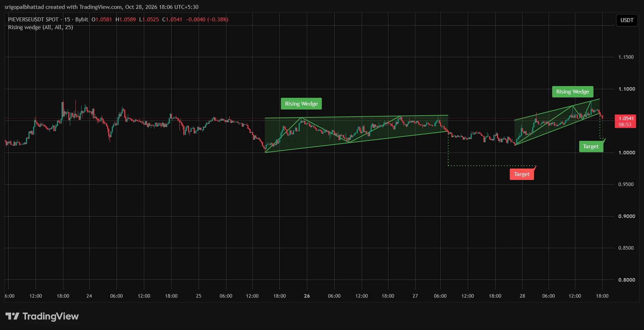Click the 25 date label on time axis

pyautogui.click(x=198, y=296)
